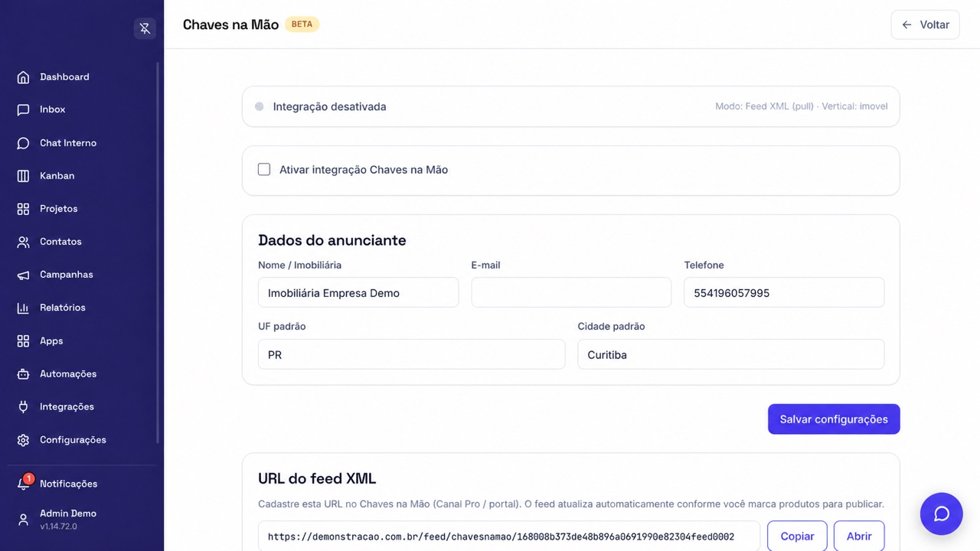Open the Chat Interno bubble icon

(x=23, y=143)
